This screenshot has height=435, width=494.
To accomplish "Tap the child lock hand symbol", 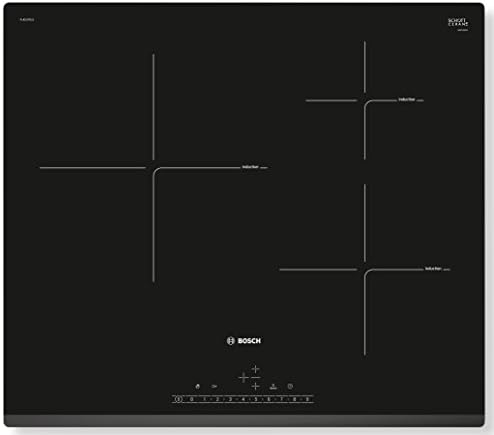I will tap(198, 386).
